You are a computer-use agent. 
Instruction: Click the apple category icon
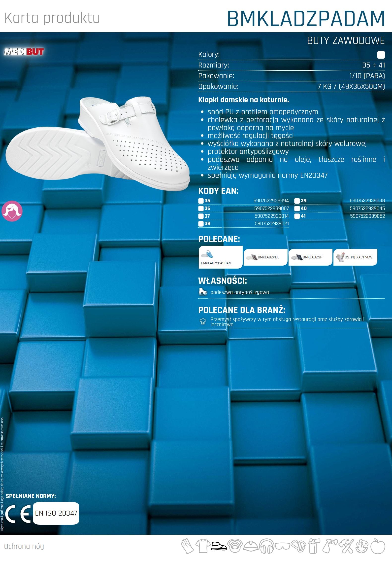coord(378,546)
